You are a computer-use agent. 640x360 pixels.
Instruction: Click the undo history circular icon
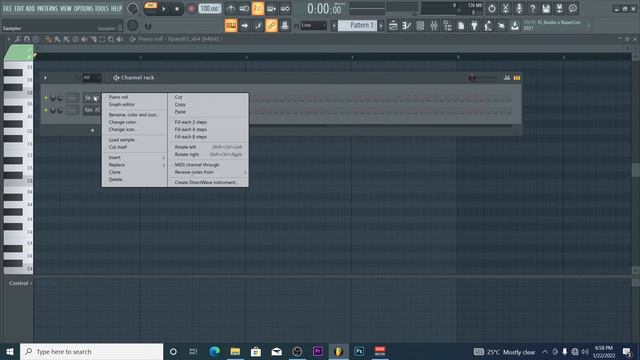point(492,9)
